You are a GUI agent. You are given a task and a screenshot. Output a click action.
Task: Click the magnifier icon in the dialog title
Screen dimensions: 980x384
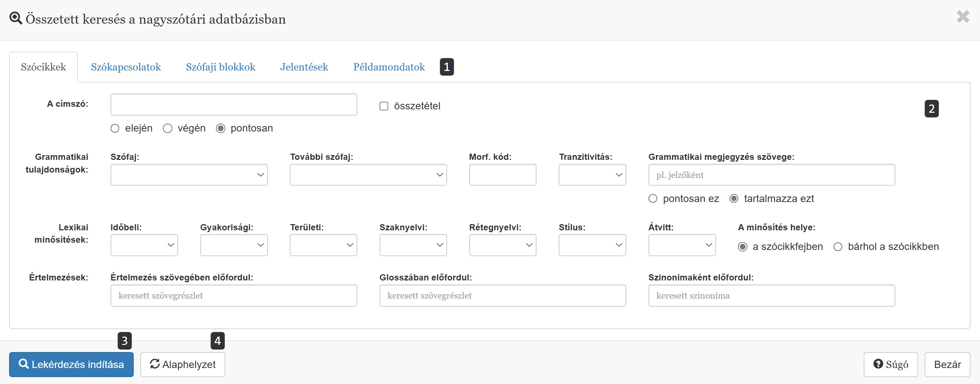[16, 18]
